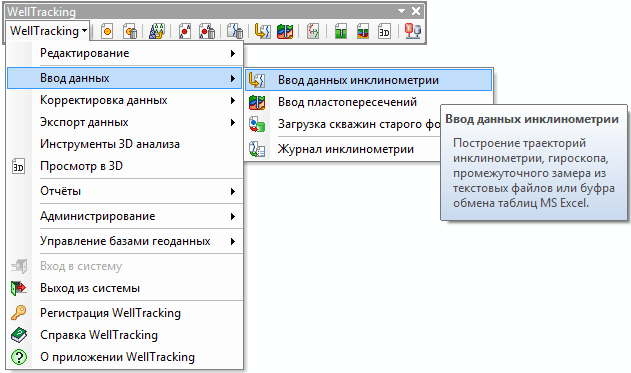Click the Выход из системы door icon
Viewport: 631px width, 373px height.
tap(19, 288)
